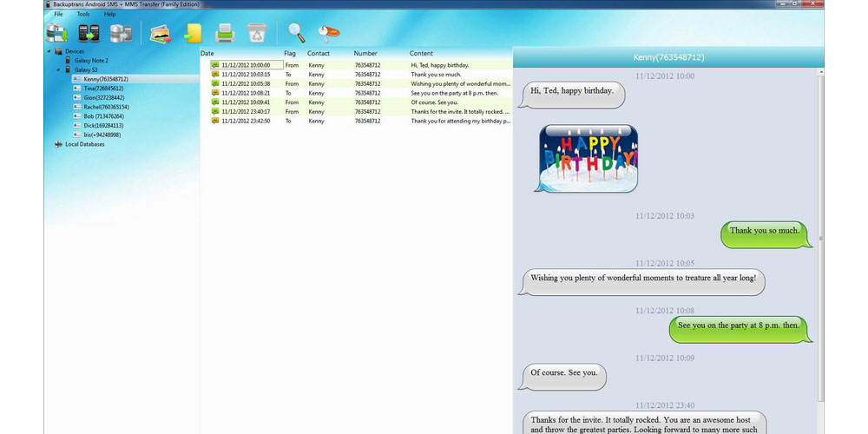Click the Happy Birthday image in conversation
This screenshot has width=868, height=434.
586,158
